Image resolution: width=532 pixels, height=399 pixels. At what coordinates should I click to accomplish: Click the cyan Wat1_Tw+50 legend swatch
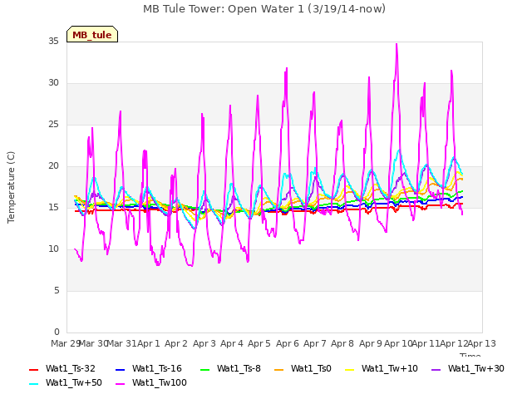[x=33, y=384]
